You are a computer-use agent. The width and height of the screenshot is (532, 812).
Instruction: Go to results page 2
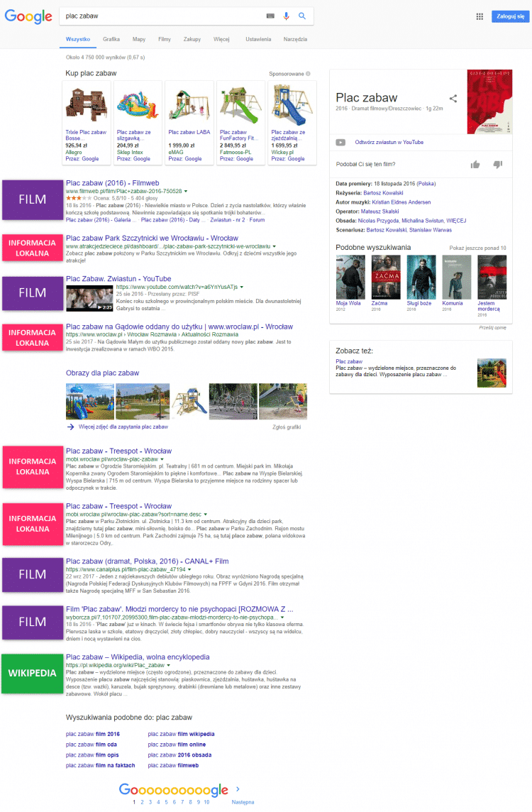(143, 801)
